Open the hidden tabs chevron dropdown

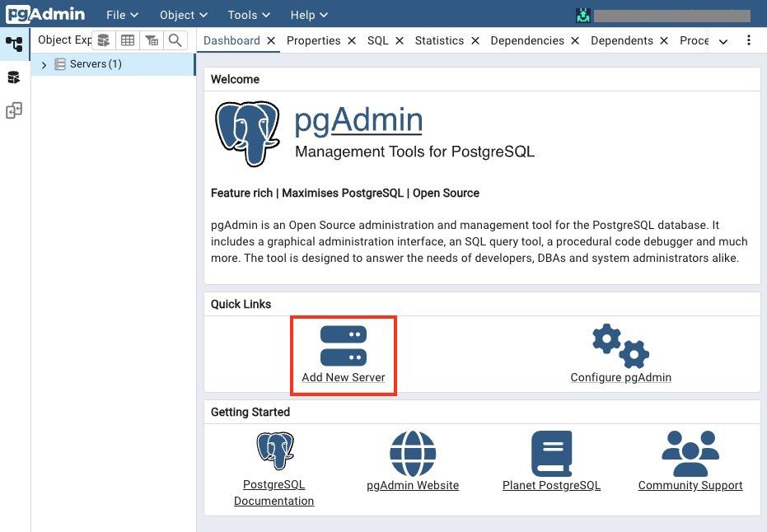[723, 40]
